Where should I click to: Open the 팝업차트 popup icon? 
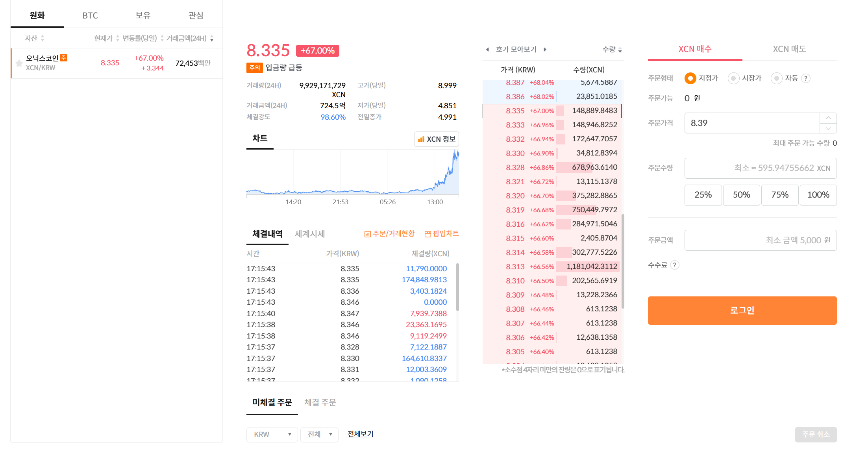pyautogui.click(x=442, y=234)
